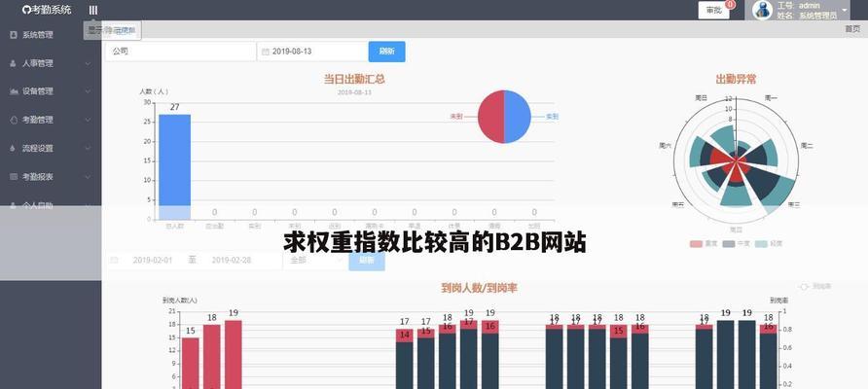Image resolution: width=868 pixels, height=389 pixels.
Task: Click the 2019-08-13 date field
Action: [x=312, y=52]
